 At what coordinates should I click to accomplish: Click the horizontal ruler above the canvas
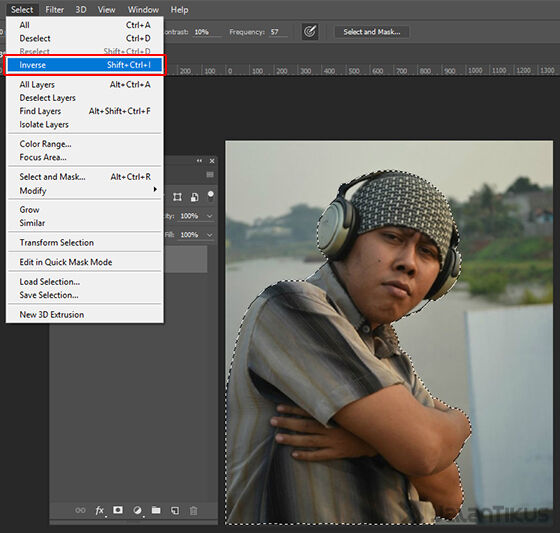click(362, 70)
